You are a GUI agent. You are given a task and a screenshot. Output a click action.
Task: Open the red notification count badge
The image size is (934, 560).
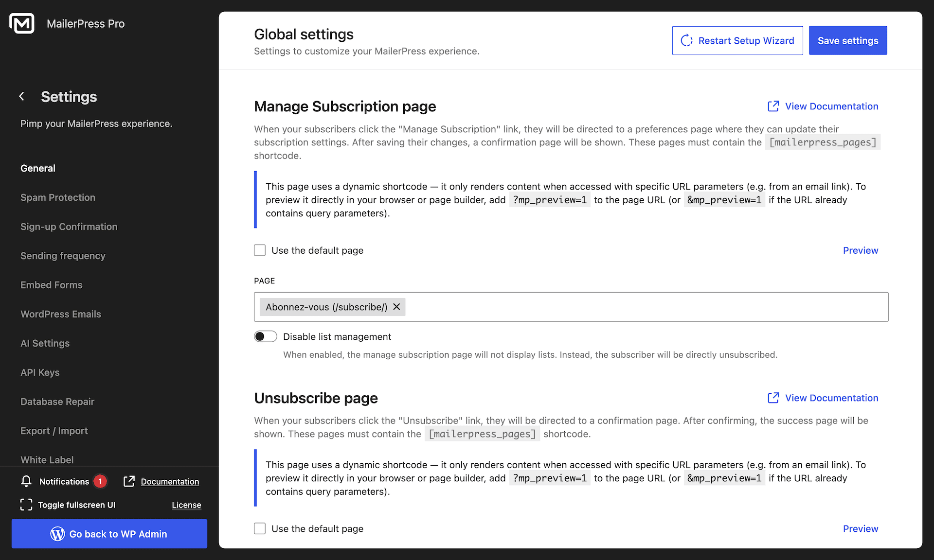(100, 481)
